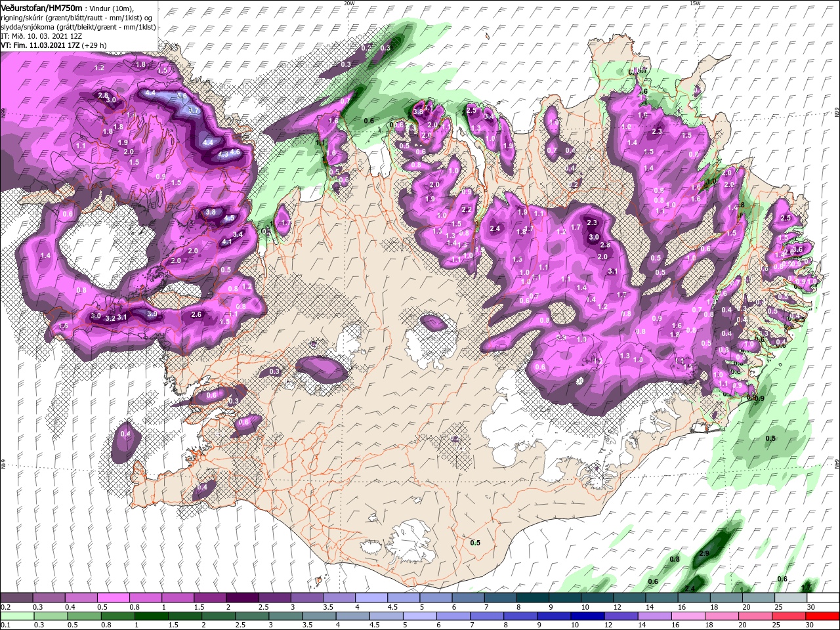
Task: Select the 'IT: Mið. 10. 03. 2021 12Z' line
Action: pos(40,36)
